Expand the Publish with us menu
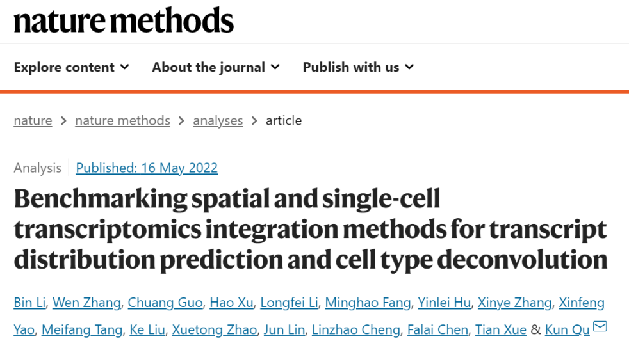Screen dimensions: 629x364 [x=358, y=67]
